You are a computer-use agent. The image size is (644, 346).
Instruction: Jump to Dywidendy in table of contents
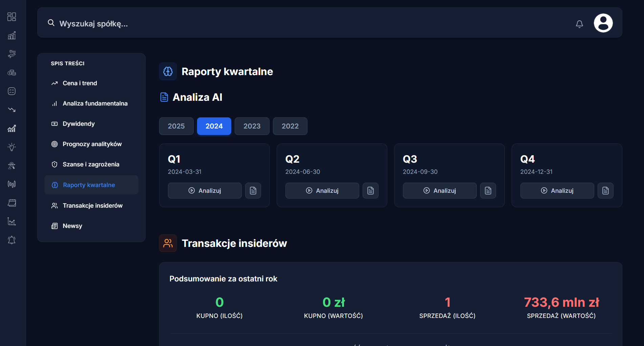click(79, 124)
